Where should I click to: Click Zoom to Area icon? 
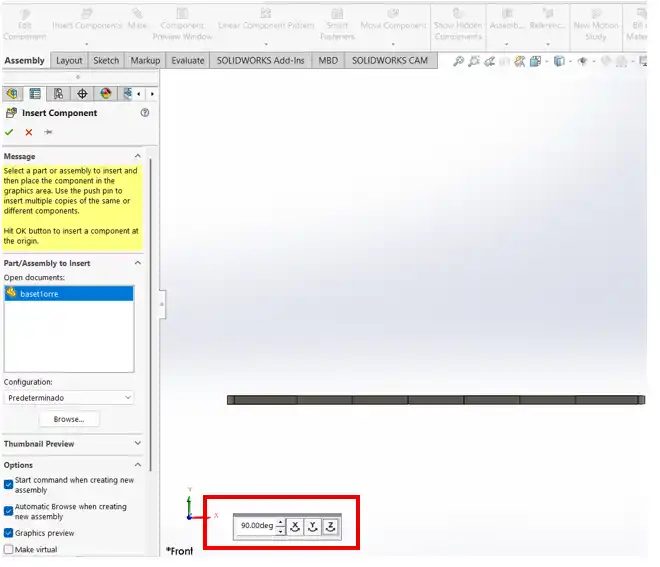tap(474, 61)
